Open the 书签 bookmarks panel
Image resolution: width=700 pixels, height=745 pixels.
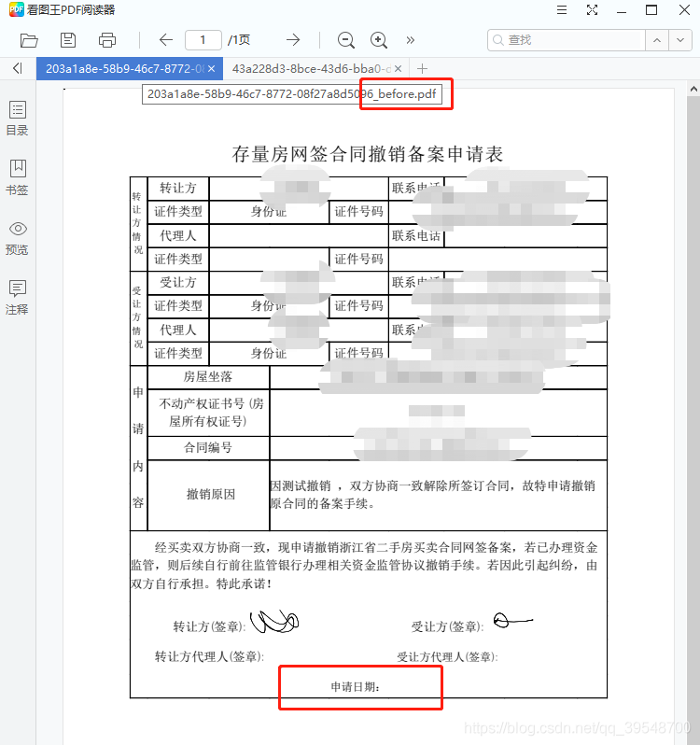(x=17, y=177)
